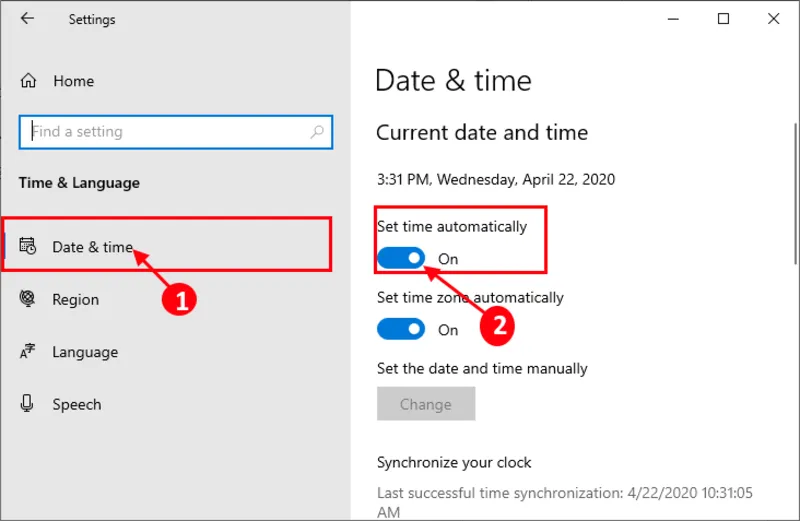
Task: Go back using the Settings back arrow
Action: point(27,18)
